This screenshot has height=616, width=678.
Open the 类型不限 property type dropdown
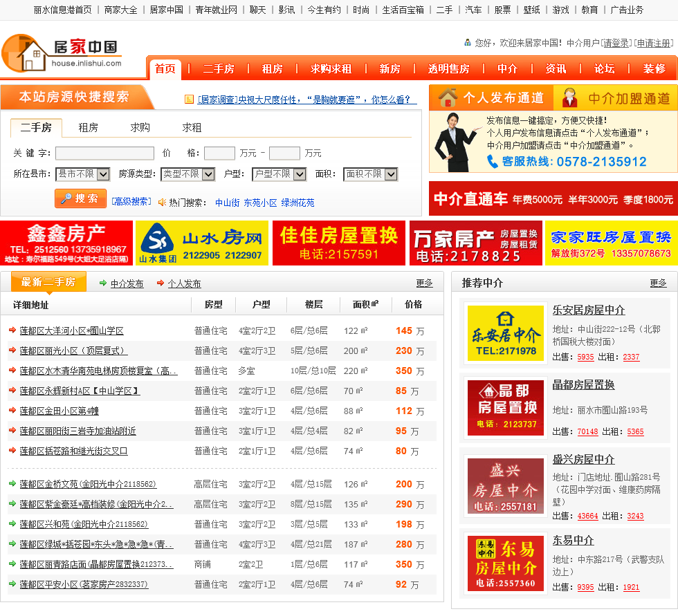(187, 174)
